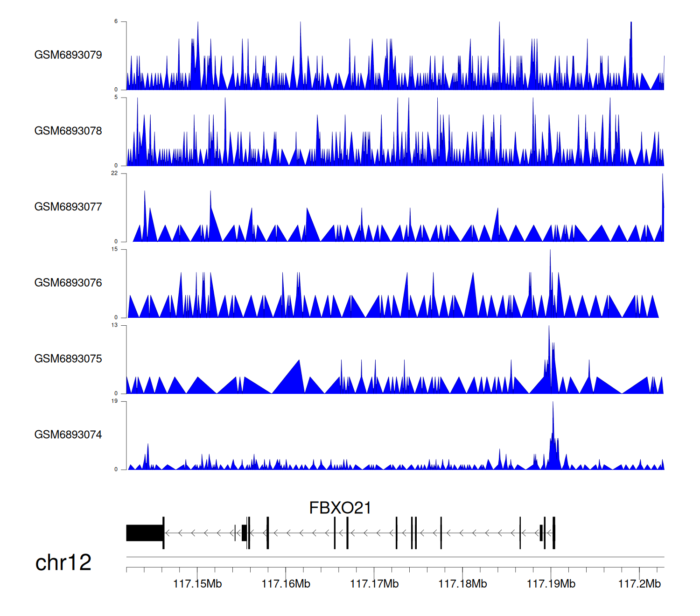Click the 117.18Mb coordinate label
Screen dimensions: 700x616
click(x=462, y=584)
